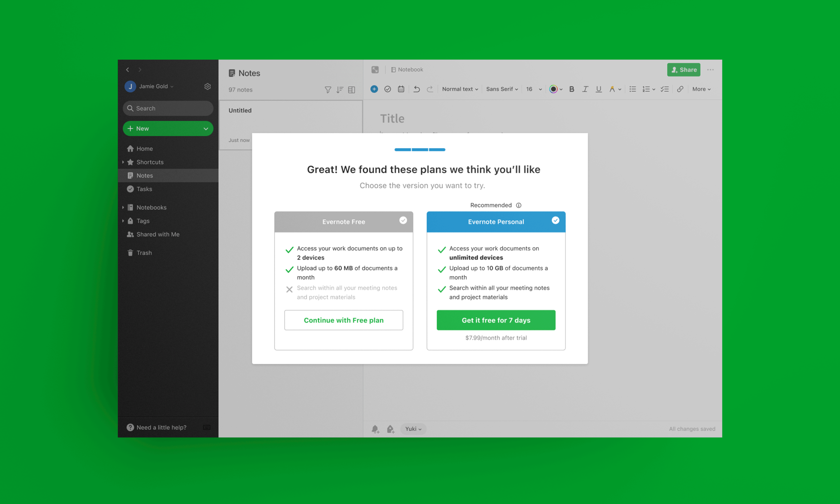Open Notes in sidebar
This screenshot has height=504, width=840.
click(168, 176)
